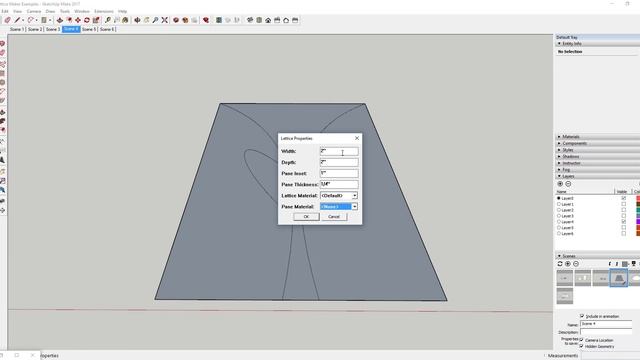Collapse the Scenes tray panel
This screenshot has height=360, width=640.
click(x=568, y=256)
